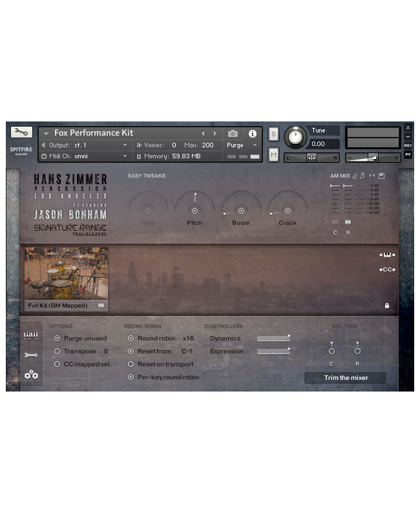Click the Pitch easy tweak knob

tap(194, 211)
